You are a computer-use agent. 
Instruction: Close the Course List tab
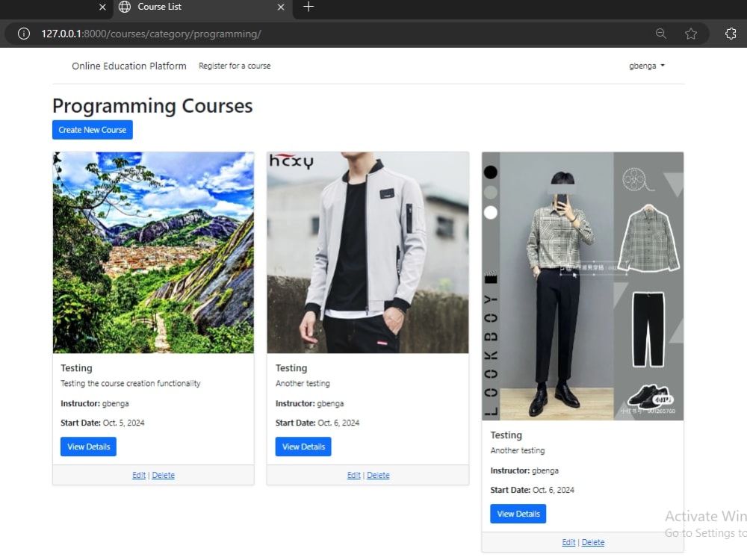281,7
